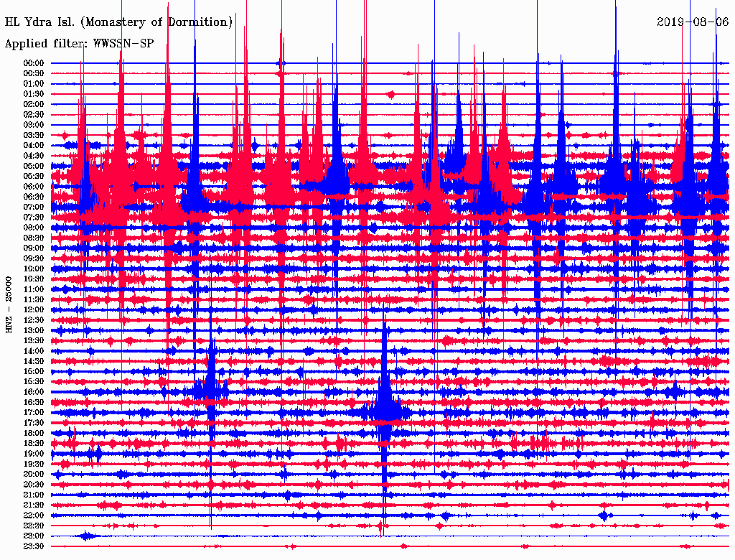This screenshot has height=560, width=735.
Task: Select the 18:30 time label
Action: (x=34, y=443)
